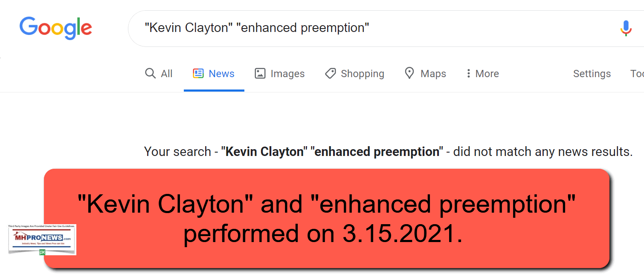Go to the Shopping tab
The width and height of the screenshot is (644, 277).
point(363,74)
